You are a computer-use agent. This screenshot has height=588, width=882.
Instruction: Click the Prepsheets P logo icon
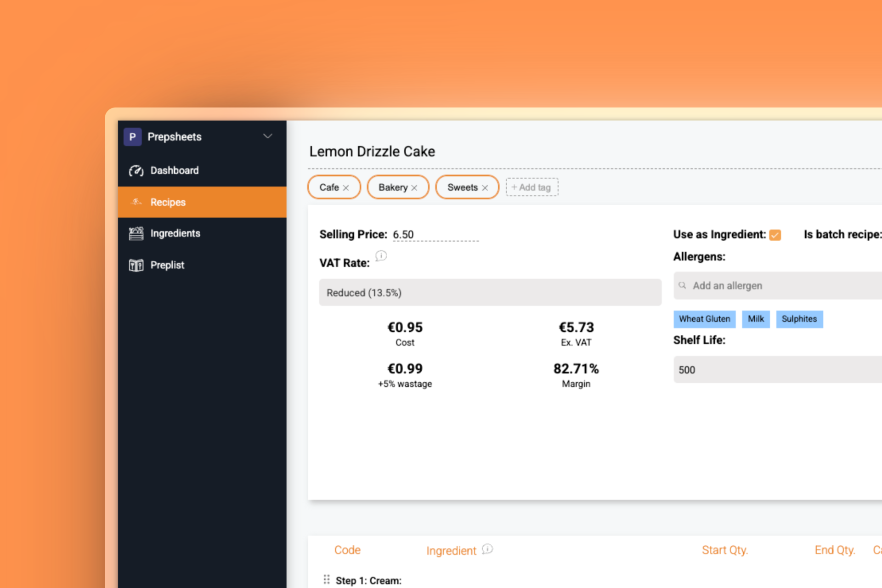click(x=132, y=137)
